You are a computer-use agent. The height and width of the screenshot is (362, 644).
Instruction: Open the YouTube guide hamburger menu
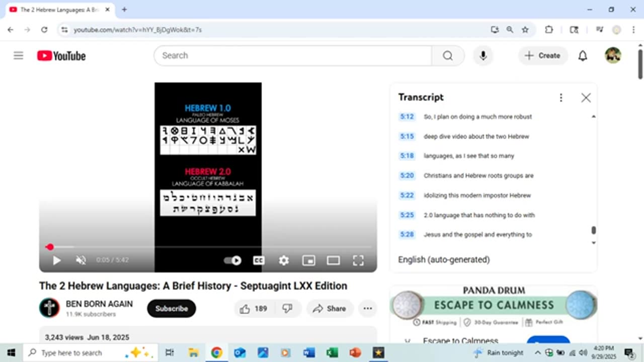[x=19, y=55]
